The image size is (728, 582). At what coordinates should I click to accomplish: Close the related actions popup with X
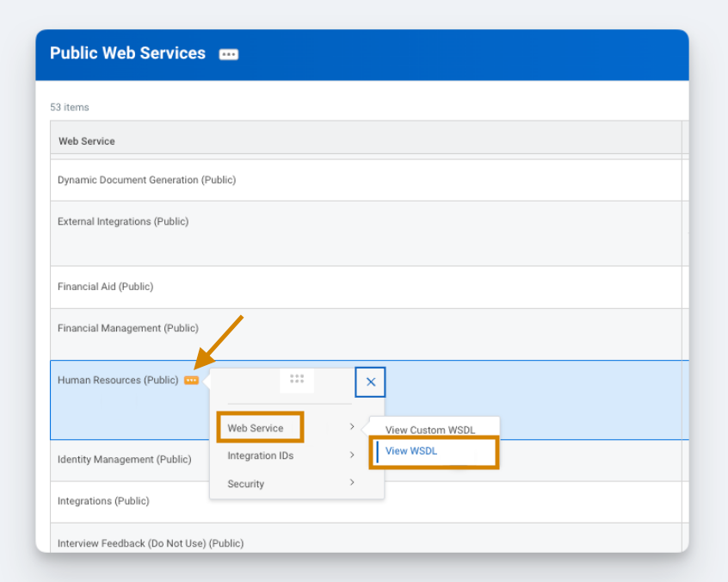click(370, 382)
